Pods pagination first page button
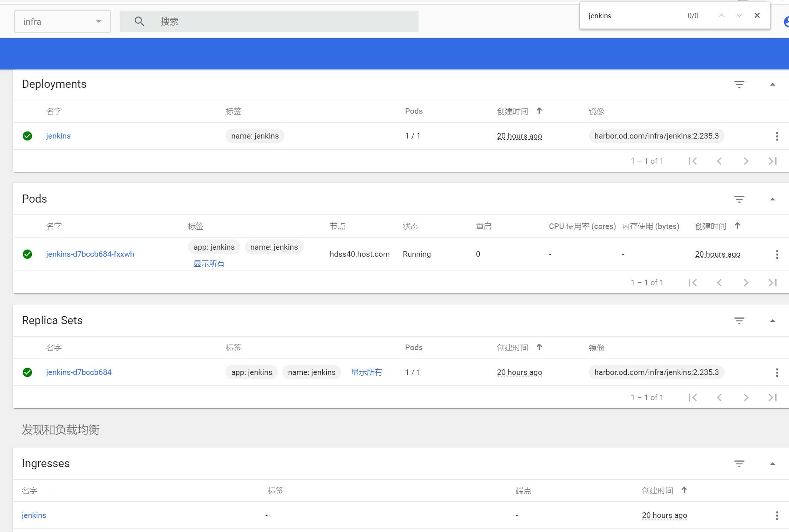Image resolution: width=789 pixels, height=532 pixels. click(x=692, y=283)
